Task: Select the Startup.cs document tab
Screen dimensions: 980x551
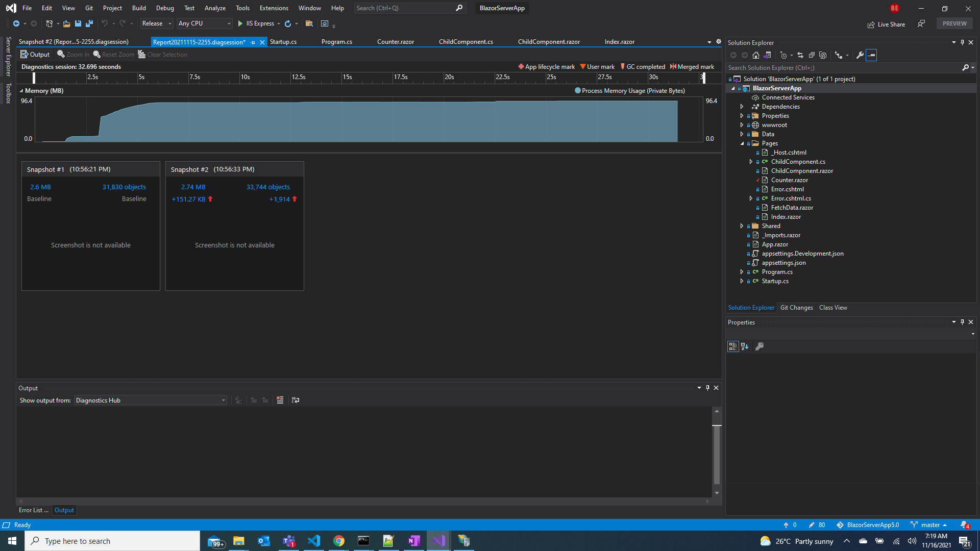Action: (284, 42)
